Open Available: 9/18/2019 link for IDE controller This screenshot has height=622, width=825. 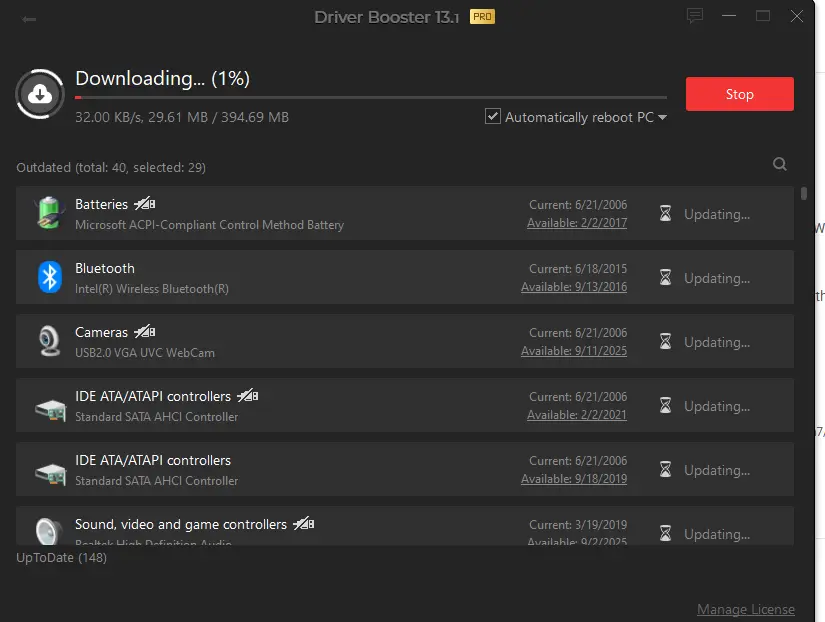point(574,479)
